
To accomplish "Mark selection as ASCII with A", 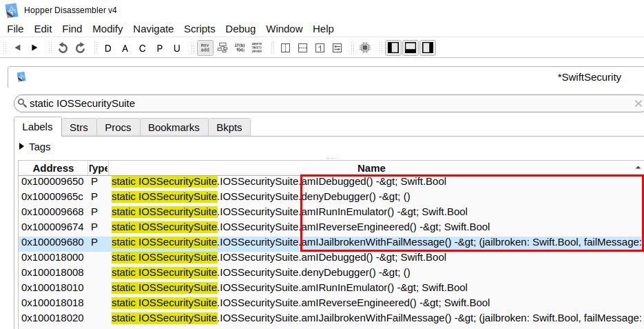I will tap(125, 48).
